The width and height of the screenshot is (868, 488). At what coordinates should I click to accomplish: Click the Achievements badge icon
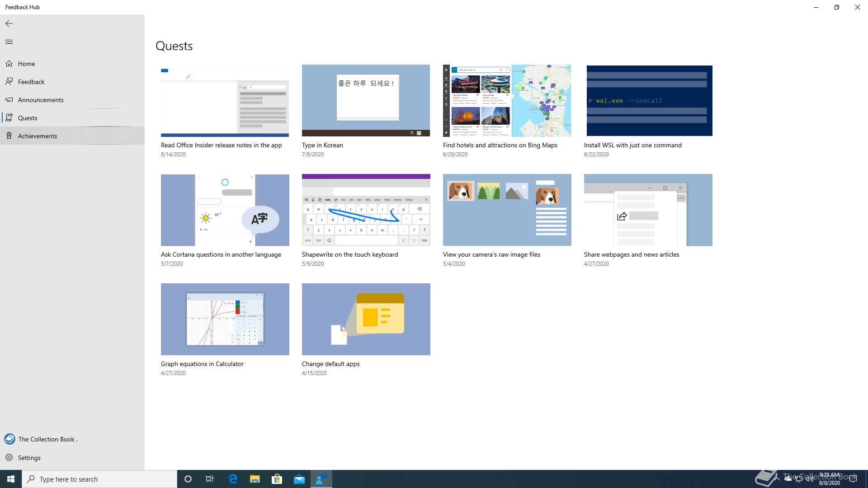[9, 136]
